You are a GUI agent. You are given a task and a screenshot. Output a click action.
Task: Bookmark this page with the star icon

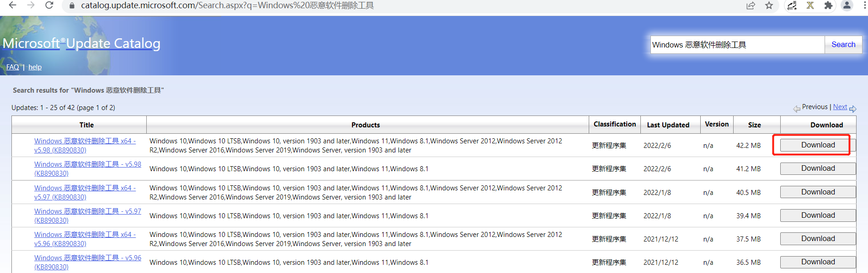[769, 6]
